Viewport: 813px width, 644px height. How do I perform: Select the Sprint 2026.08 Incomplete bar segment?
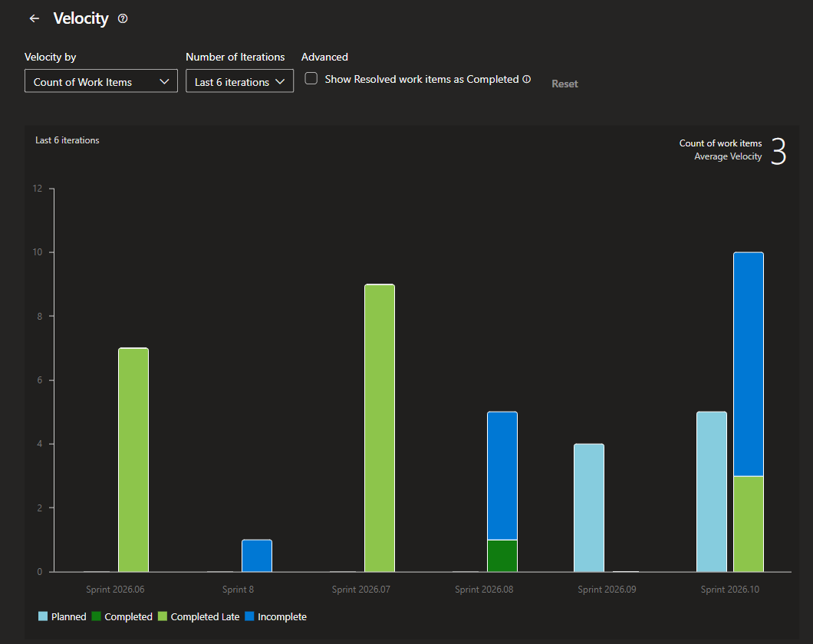click(502, 475)
